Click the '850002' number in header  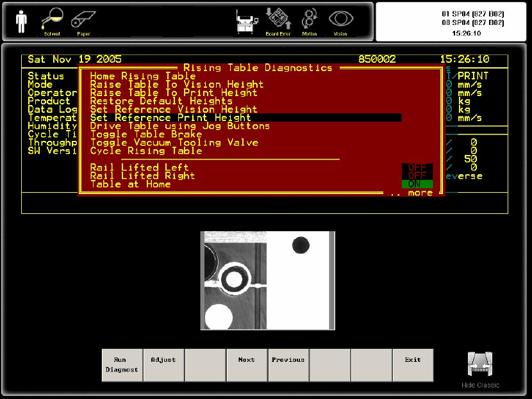(377, 60)
